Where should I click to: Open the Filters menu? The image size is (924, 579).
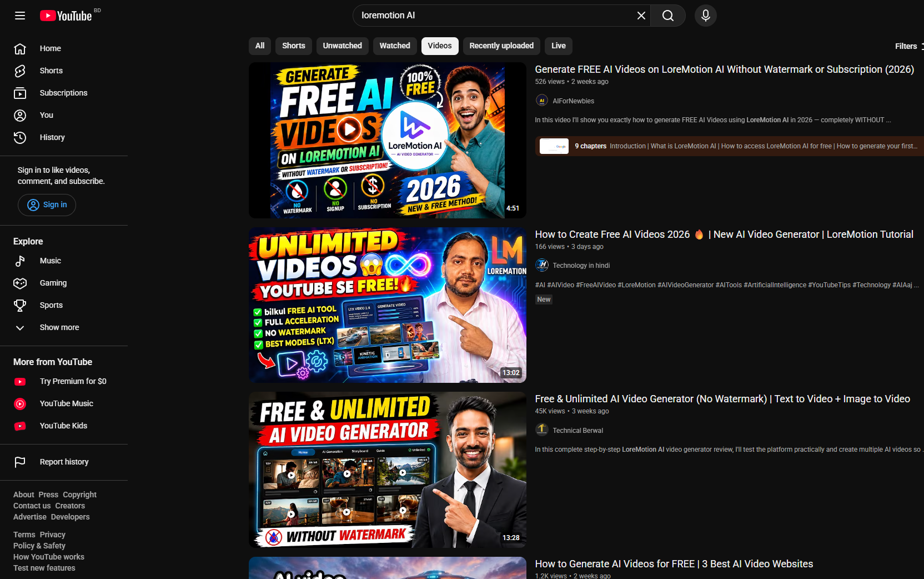[x=909, y=46]
